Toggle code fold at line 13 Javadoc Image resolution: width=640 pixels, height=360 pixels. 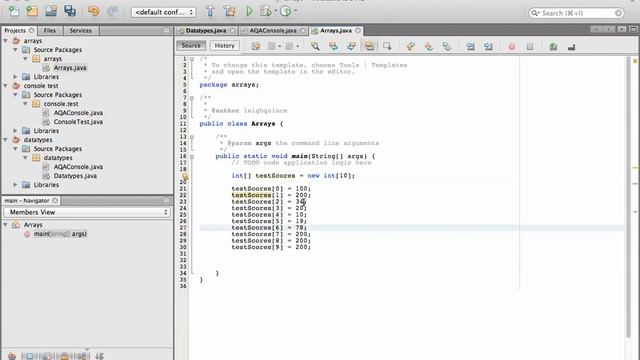(x=192, y=137)
